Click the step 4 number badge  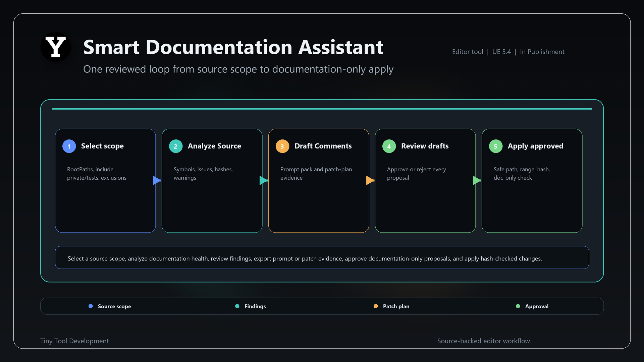point(389,146)
